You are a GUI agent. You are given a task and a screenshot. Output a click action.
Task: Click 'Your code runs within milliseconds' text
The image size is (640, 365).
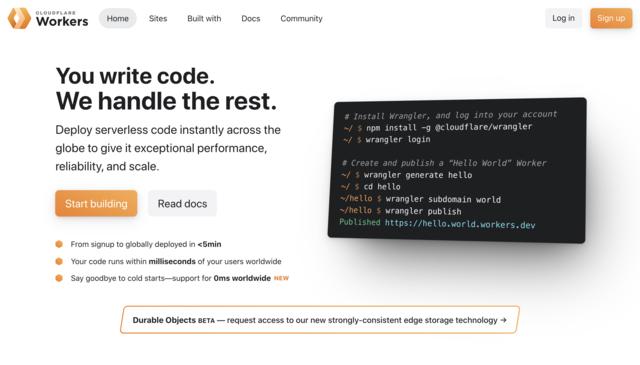point(176,261)
